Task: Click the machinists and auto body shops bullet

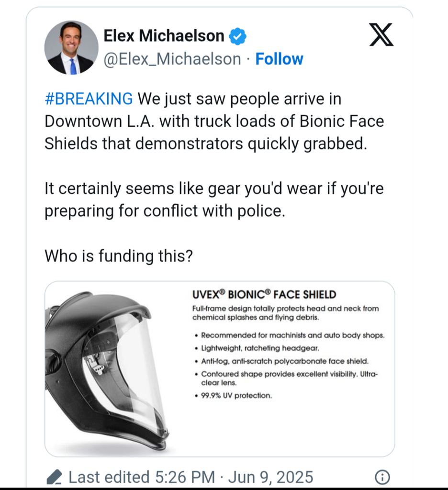Action: 292,335
